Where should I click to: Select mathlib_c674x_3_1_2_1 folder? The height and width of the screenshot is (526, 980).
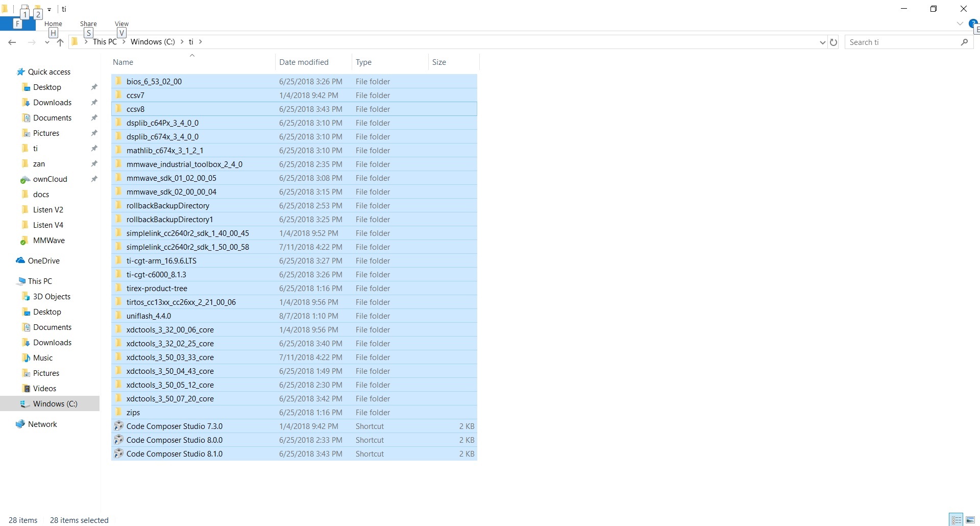[294, 150]
